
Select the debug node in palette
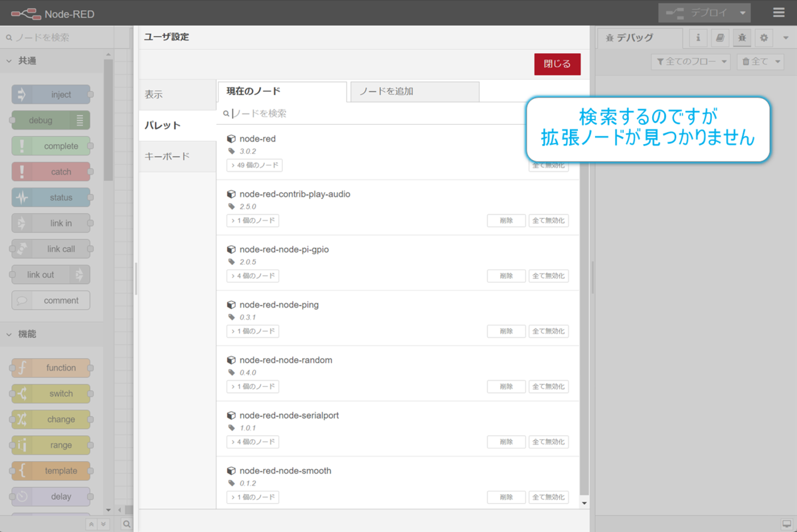(51, 120)
